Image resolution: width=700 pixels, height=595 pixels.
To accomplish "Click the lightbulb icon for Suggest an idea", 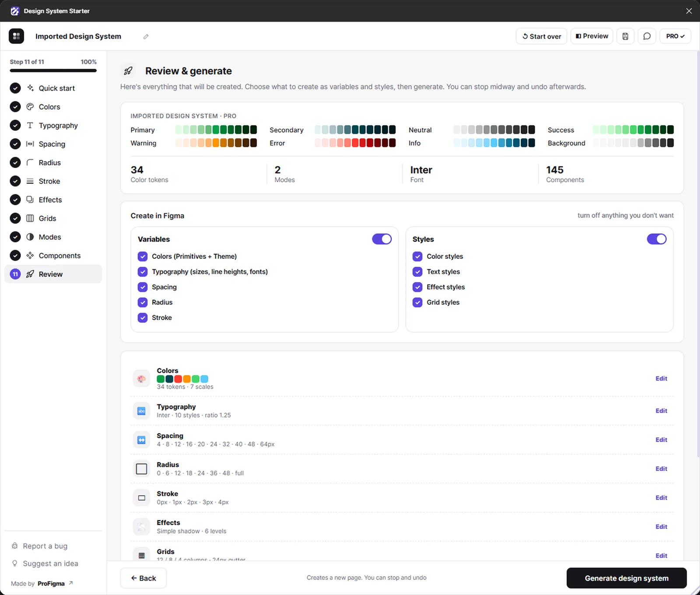I will click(14, 563).
